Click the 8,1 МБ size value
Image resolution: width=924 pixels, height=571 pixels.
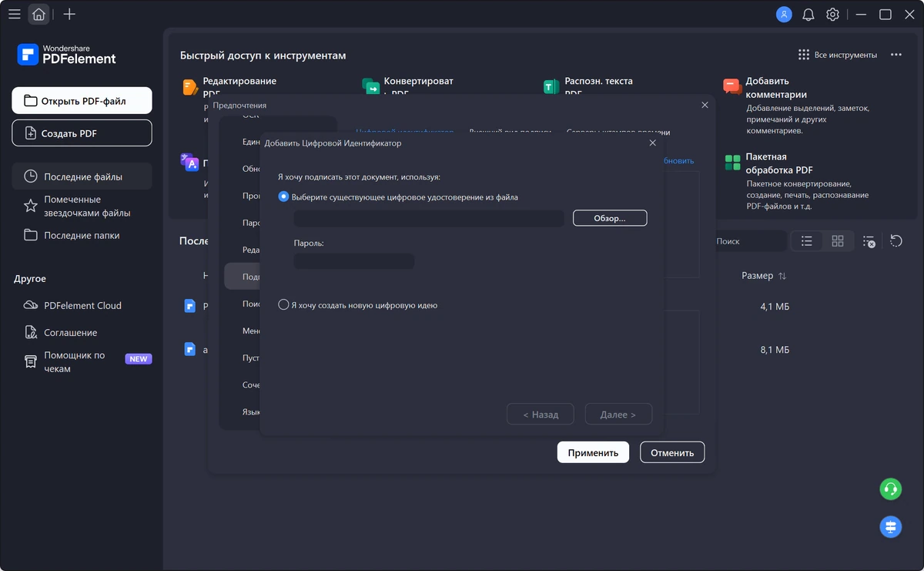click(x=775, y=350)
